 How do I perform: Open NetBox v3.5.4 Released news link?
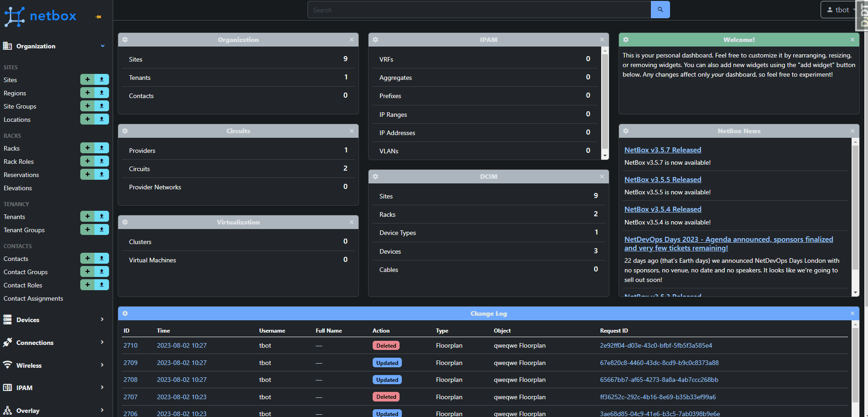click(663, 209)
